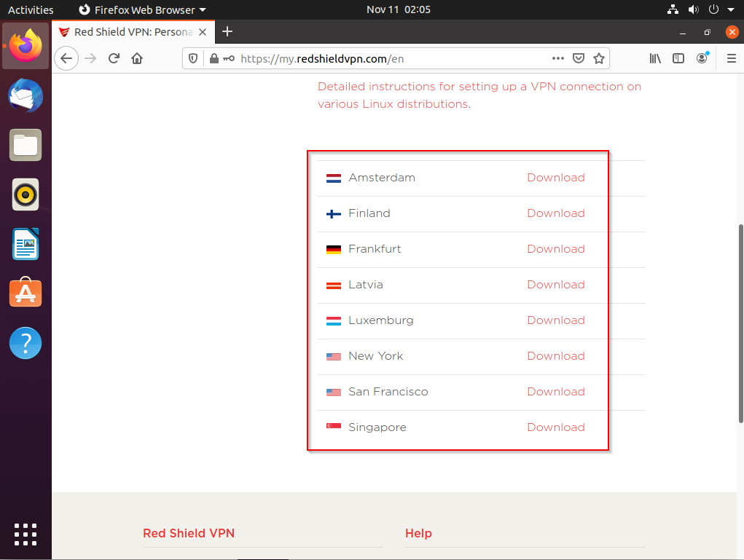744x560 pixels.
Task: Go to Firefox home page
Action: click(137, 59)
